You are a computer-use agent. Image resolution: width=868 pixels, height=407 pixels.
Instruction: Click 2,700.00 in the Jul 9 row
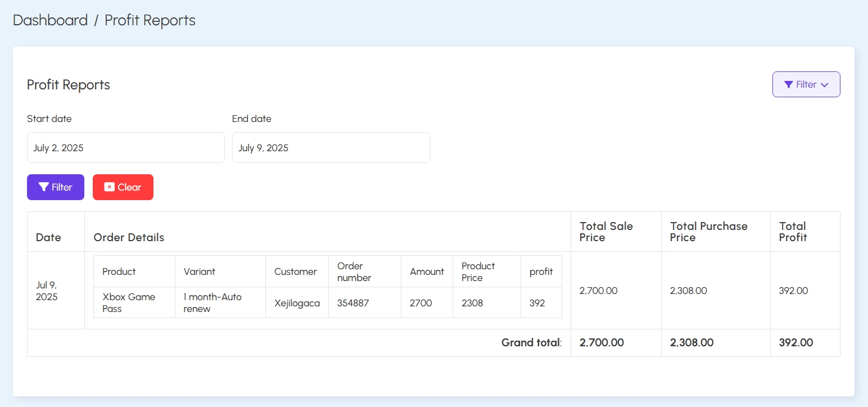click(x=599, y=291)
